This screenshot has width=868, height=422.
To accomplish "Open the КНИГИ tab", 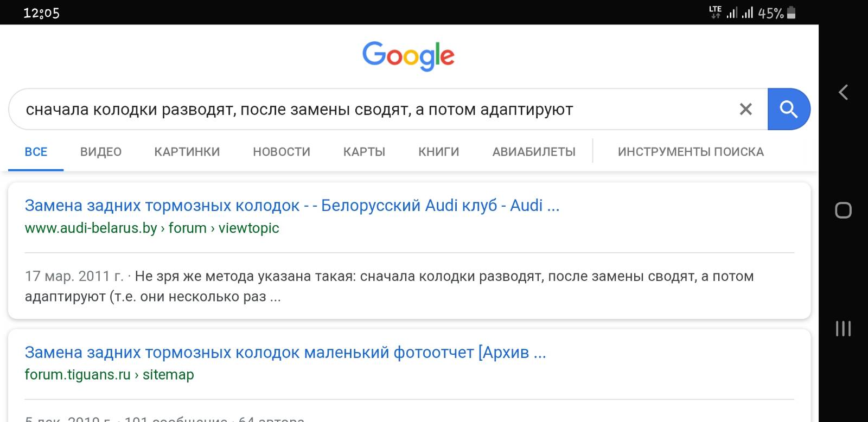I will click(438, 152).
